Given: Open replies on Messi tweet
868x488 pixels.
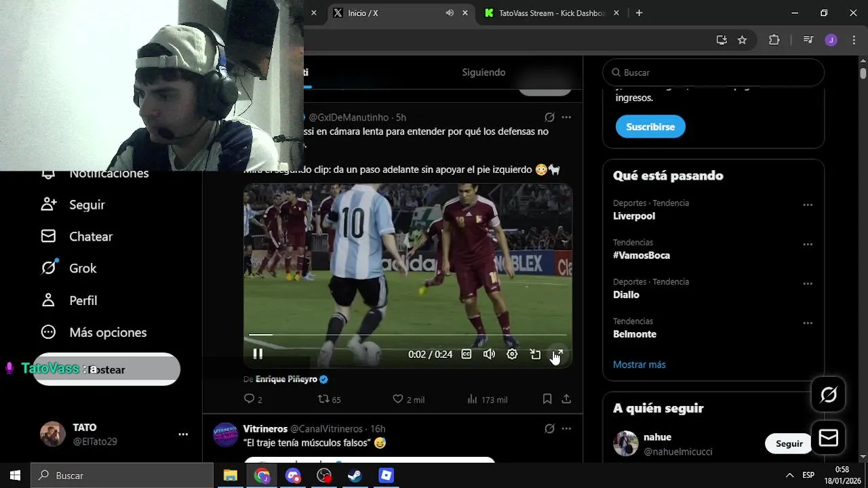Looking at the screenshot, I should 253,399.
